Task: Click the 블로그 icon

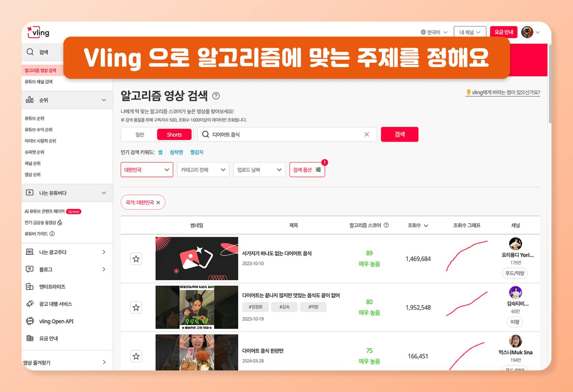Action: [x=30, y=269]
